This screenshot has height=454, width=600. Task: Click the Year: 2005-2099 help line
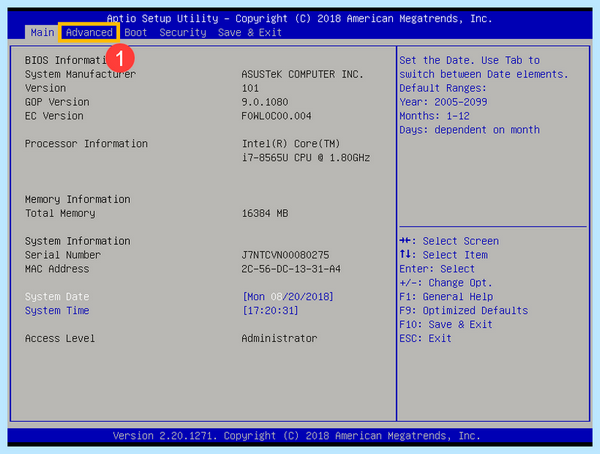[443, 102]
